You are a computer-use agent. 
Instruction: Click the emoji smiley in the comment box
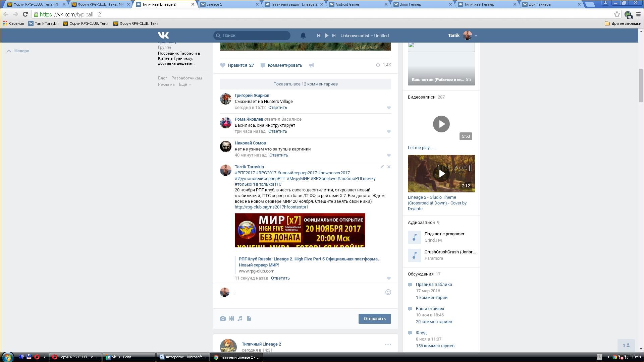point(388,292)
